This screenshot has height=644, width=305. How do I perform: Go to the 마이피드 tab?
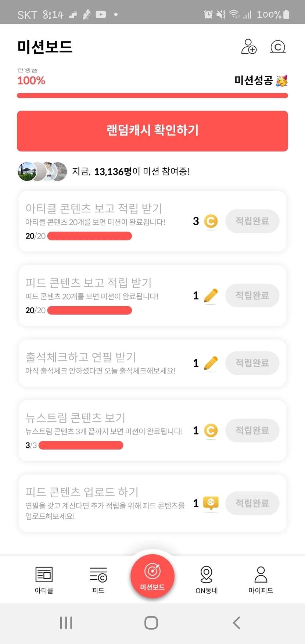[x=261, y=580]
